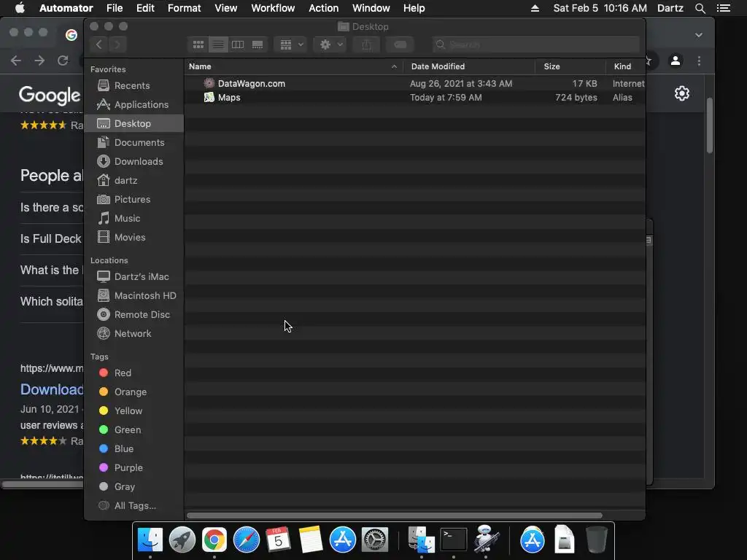This screenshot has width=747, height=560.
Task: Click the Edit Tags toolbar button
Action: pos(400,44)
